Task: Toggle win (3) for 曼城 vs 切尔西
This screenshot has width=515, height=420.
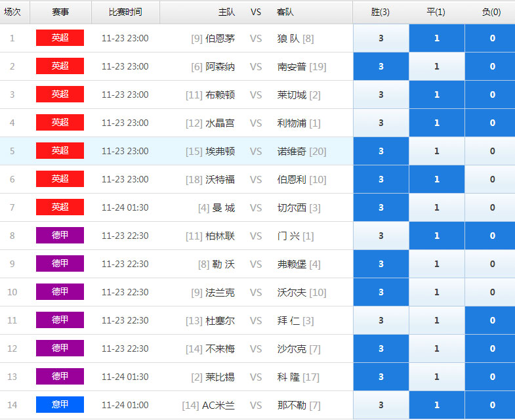Action: click(x=381, y=207)
